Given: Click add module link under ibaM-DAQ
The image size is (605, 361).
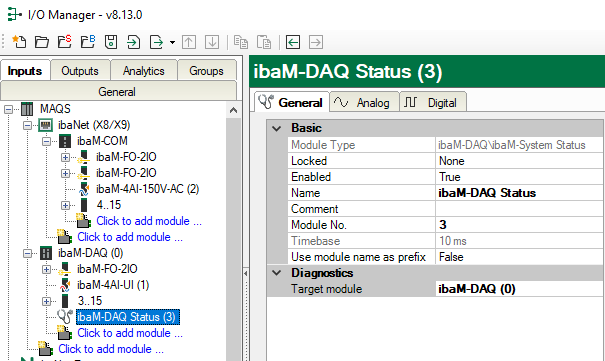Looking at the screenshot, I should tap(130, 333).
